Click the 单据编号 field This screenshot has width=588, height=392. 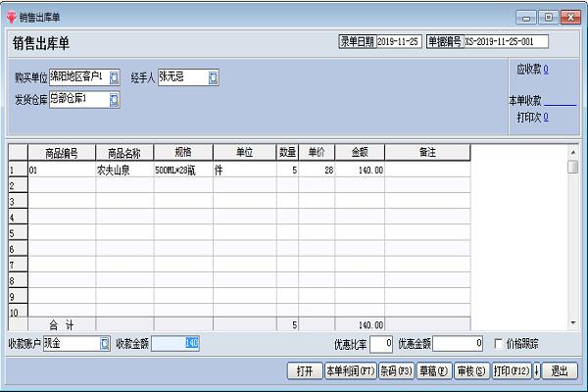[x=506, y=41]
